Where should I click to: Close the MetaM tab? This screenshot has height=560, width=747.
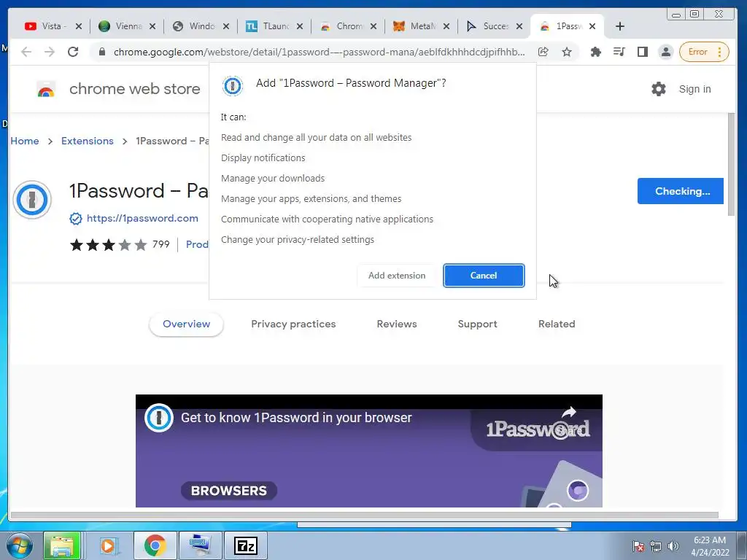tap(446, 26)
